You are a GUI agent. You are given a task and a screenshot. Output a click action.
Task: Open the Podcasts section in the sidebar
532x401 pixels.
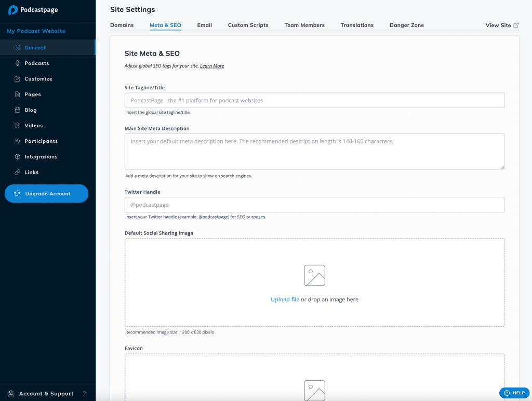(x=36, y=63)
